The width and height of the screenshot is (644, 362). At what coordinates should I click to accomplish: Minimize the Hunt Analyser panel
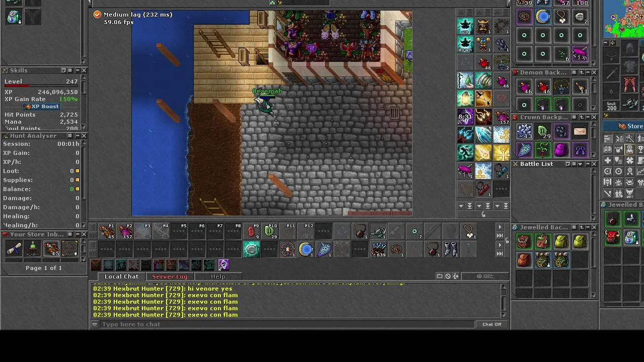tap(77, 136)
